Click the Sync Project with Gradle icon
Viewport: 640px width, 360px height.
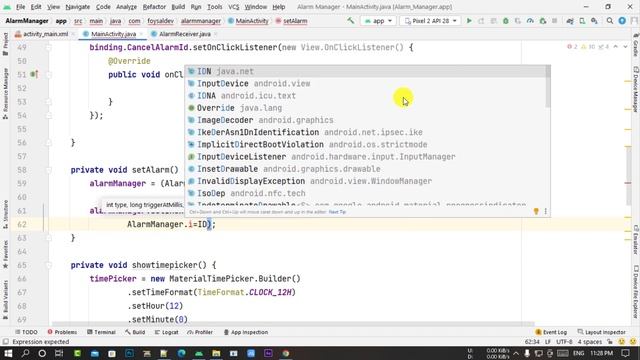[x=570, y=21]
